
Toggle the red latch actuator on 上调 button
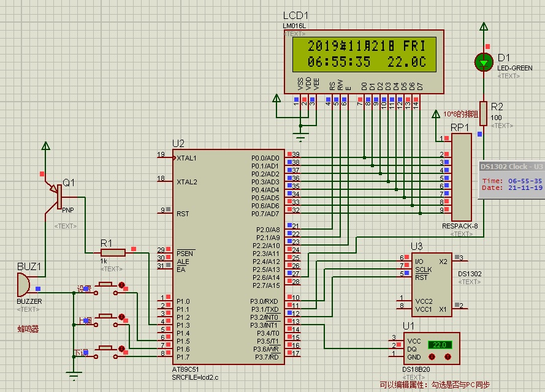[121, 317]
